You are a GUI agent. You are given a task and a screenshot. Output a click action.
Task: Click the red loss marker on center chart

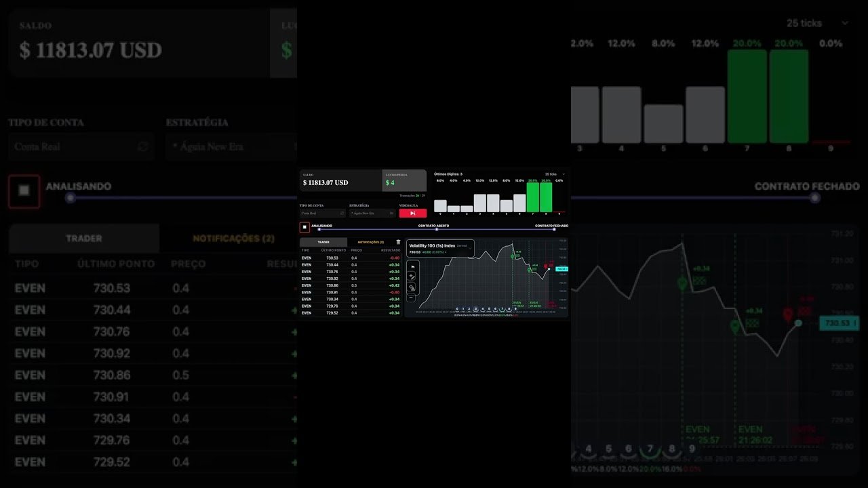[545, 266]
